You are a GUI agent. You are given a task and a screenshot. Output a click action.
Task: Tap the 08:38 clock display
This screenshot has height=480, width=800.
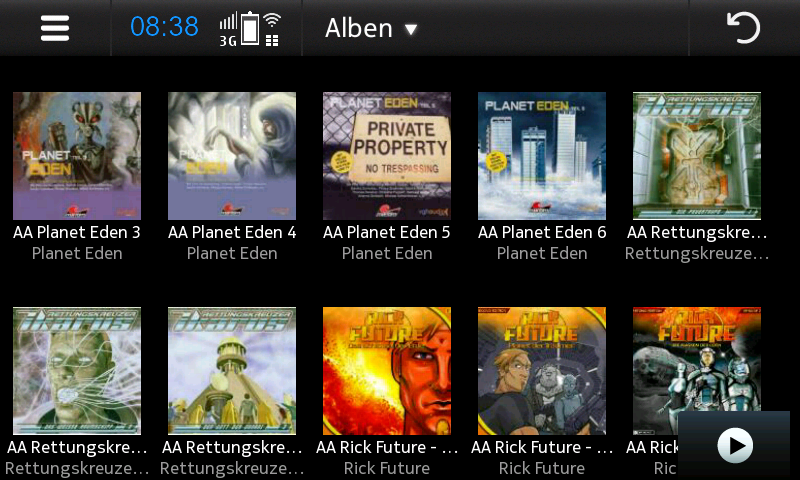coord(164,27)
